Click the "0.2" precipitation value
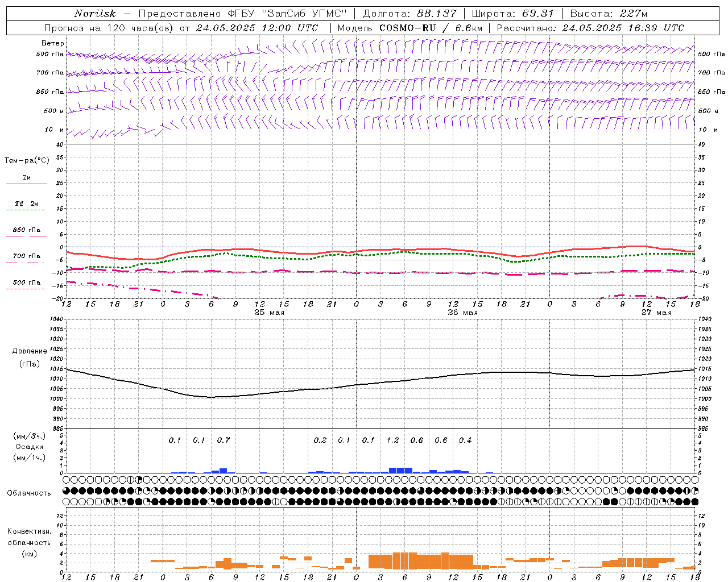The height and width of the screenshot is (582, 728). click(320, 440)
